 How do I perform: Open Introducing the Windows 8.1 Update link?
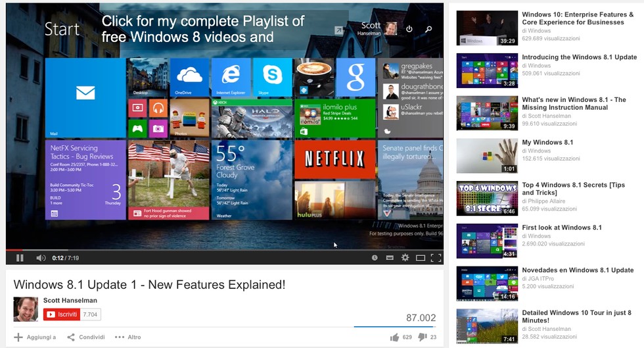coord(580,57)
